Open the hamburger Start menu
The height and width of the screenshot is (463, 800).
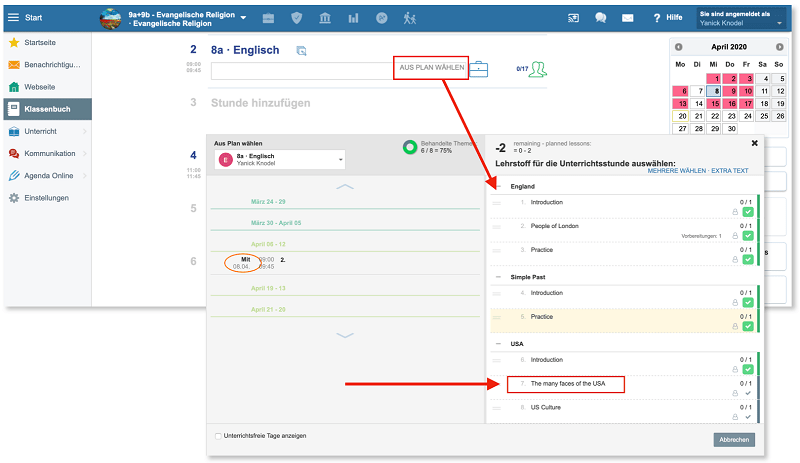pos(13,17)
